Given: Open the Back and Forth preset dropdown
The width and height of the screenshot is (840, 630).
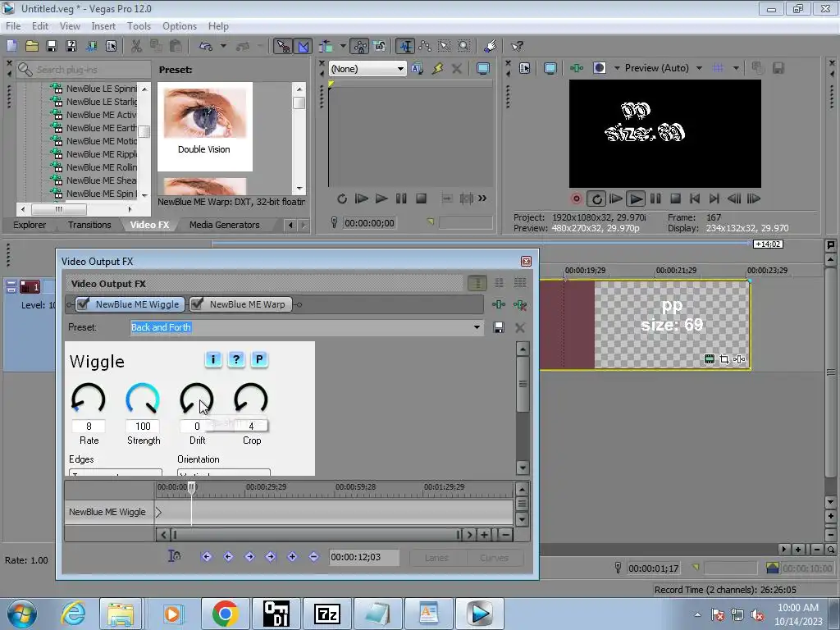Looking at the screenshot, I should click(477, 327).
